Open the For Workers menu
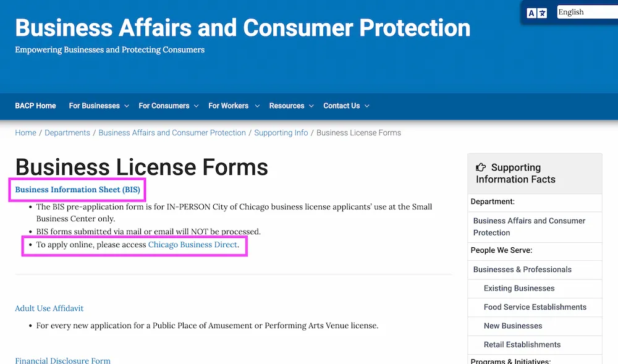 (x=229, y=106)
